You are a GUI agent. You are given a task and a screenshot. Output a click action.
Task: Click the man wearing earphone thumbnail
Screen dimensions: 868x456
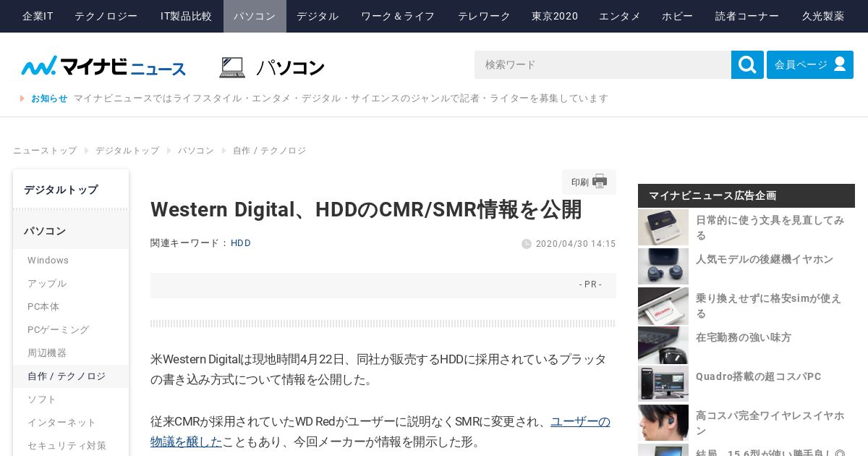(663, 423)
